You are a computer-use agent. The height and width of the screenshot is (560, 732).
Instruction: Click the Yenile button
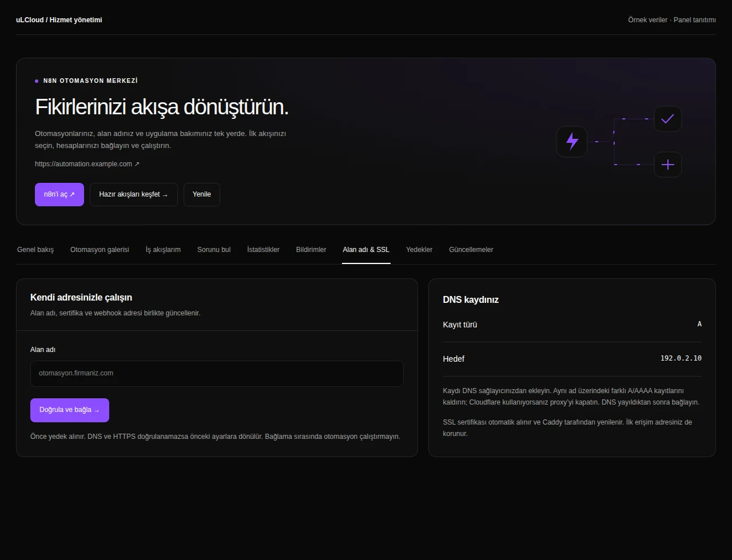pyautogui.click(x=202, y=194)
